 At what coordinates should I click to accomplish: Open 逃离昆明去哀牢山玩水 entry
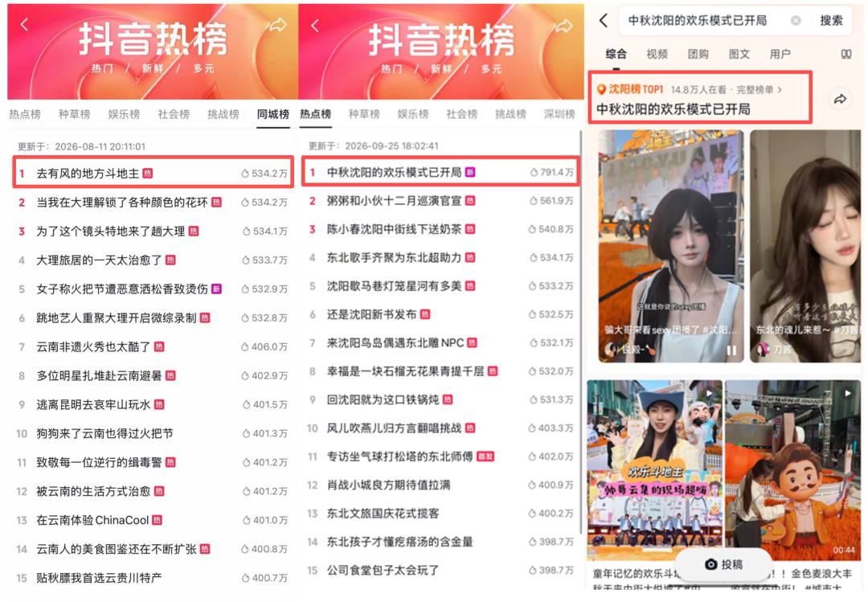(154, 404)
